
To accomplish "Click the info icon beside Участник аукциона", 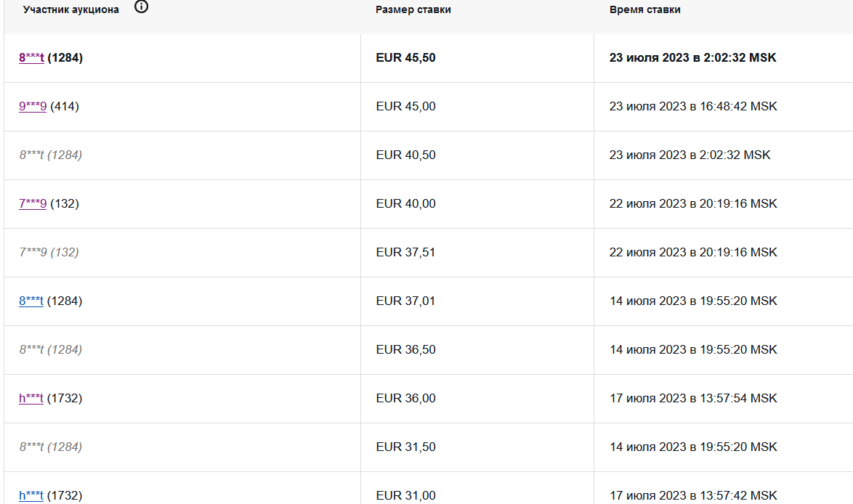I will coord(142,8).
